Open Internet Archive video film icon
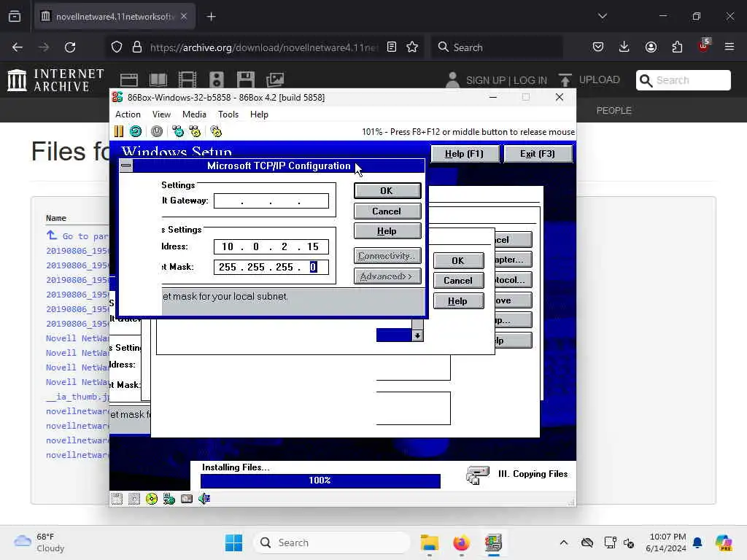Image resolution: width=747 pixels, height=560 pixels. pyautogui.click(x=187, y=80)
